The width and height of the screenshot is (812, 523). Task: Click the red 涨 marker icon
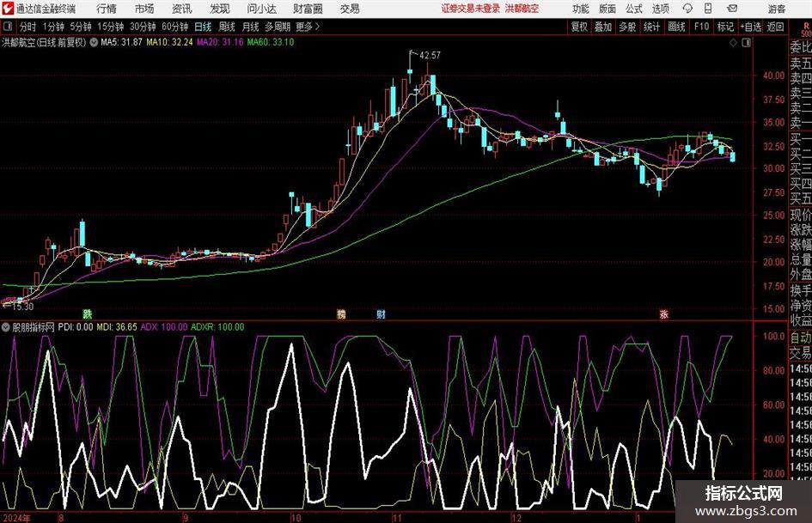(664, 313)
